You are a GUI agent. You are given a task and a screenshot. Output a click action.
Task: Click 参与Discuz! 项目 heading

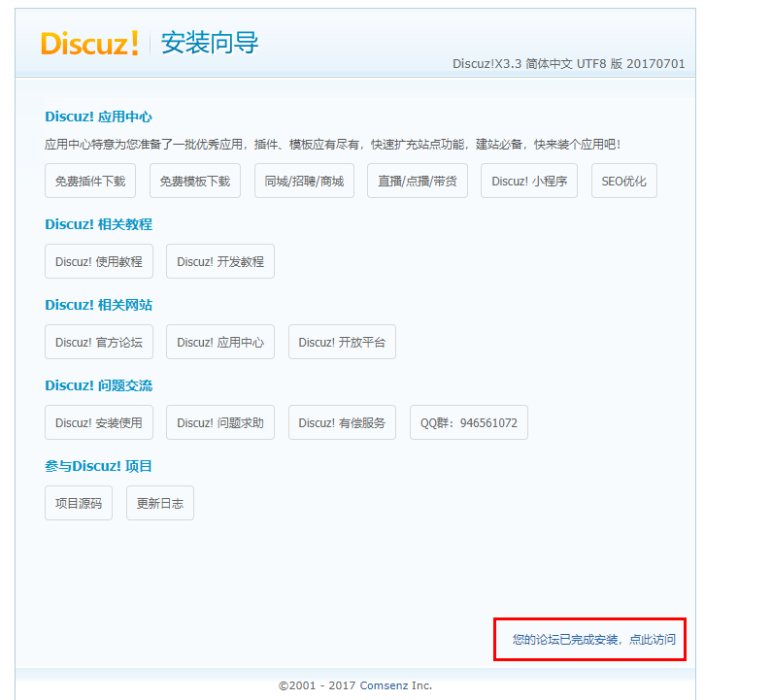98,466
